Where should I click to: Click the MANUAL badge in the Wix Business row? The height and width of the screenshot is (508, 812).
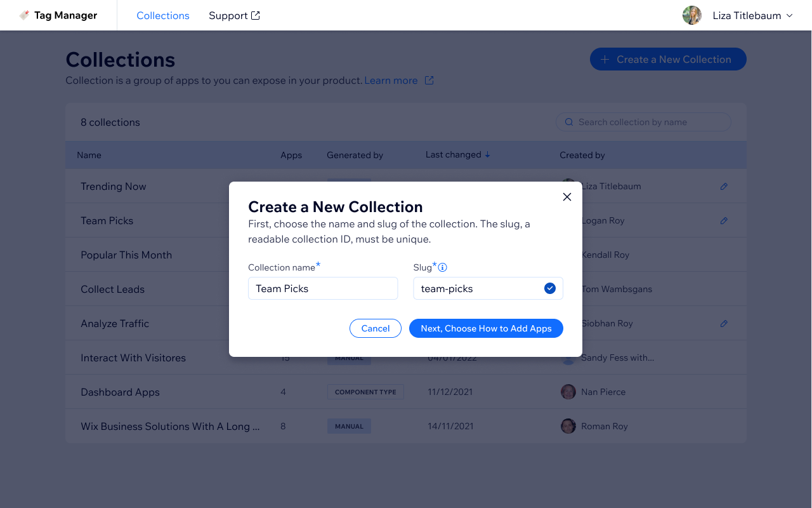pyautogui.click(x=349, y=426)
